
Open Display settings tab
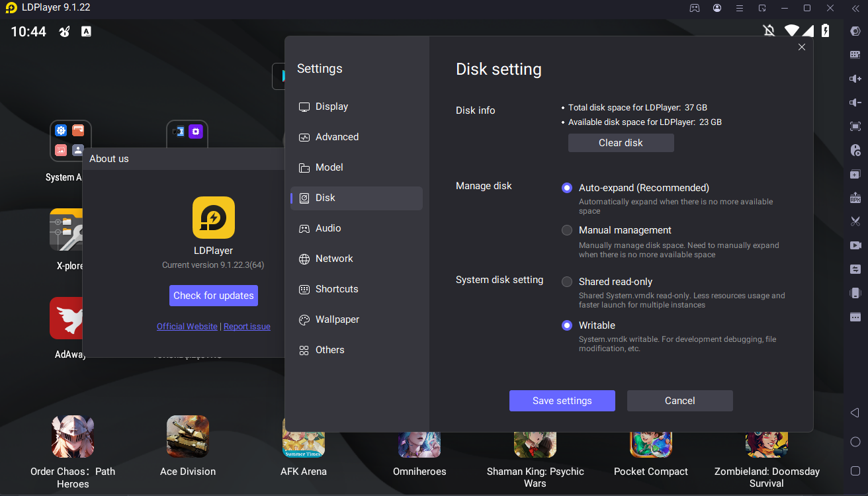(357, 106)
